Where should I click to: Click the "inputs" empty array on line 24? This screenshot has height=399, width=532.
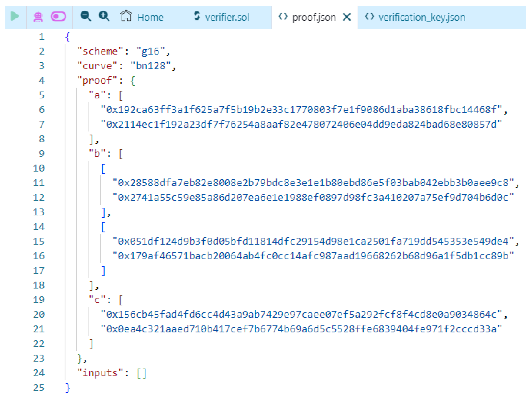[141, 373]
